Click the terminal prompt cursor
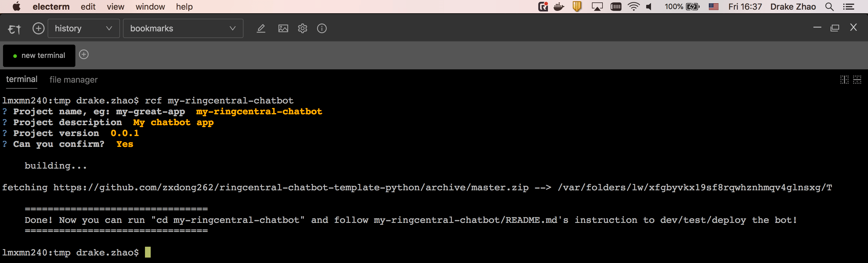This screenshot has width=868, height=263. tap(148, 252)
